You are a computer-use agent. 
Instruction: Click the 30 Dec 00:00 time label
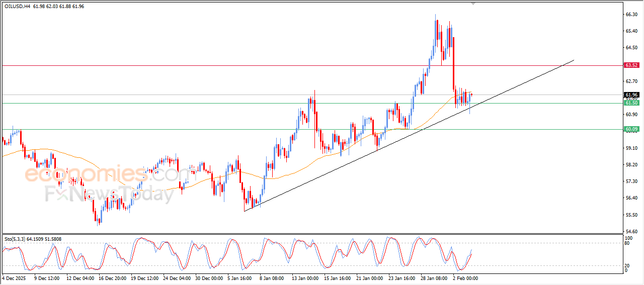(x=210, y=277)
